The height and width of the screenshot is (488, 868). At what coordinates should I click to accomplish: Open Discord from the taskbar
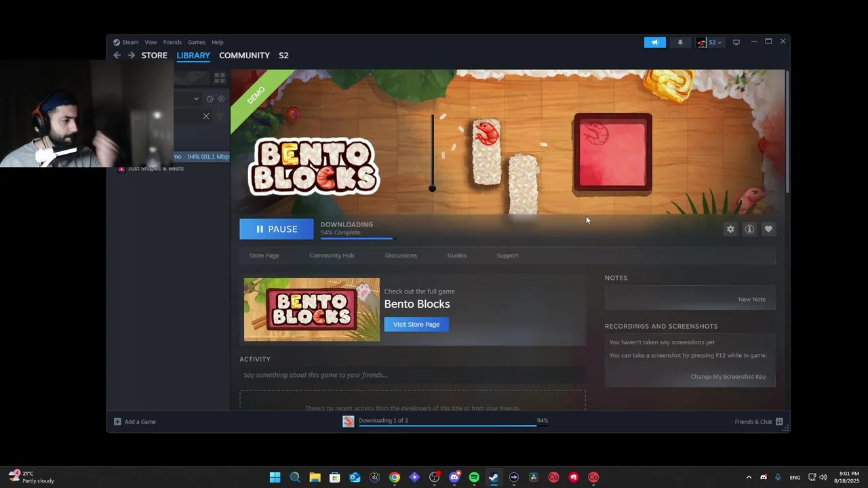(x=454, y=477)
